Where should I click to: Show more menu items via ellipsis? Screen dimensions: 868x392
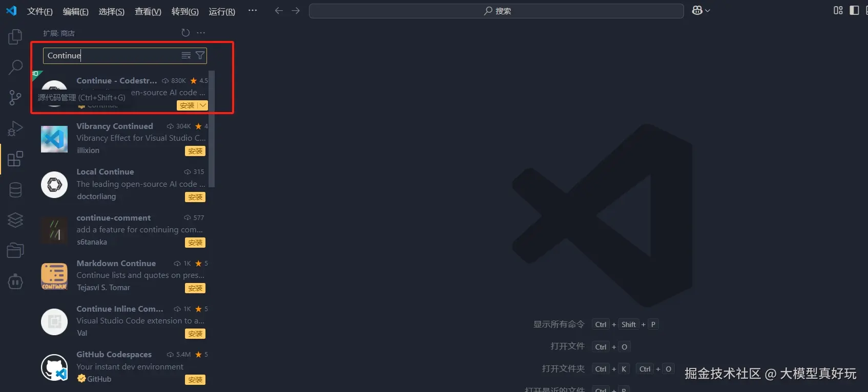click(x=253, y=11)
